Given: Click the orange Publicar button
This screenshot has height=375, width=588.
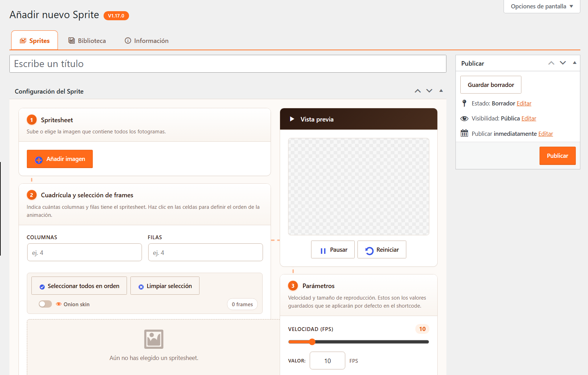Looking at the screenshot, I should (x=557, y=156).
